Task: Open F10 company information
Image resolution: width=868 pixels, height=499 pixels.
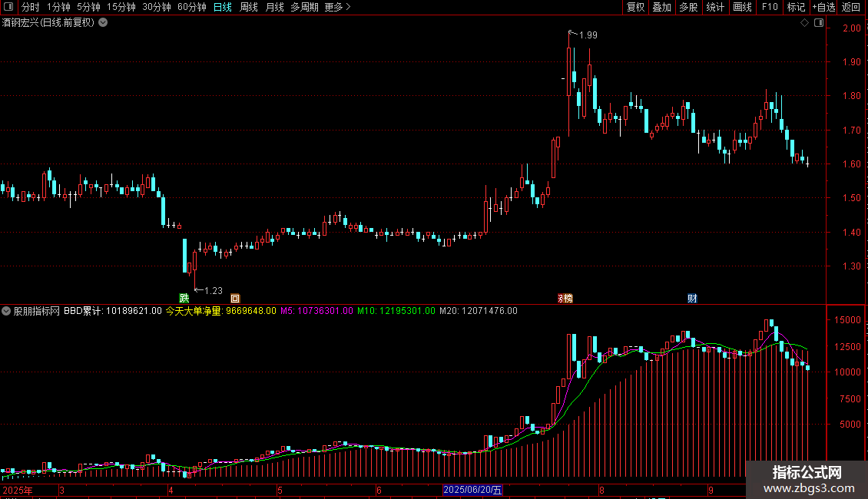Action: point(770,7)
